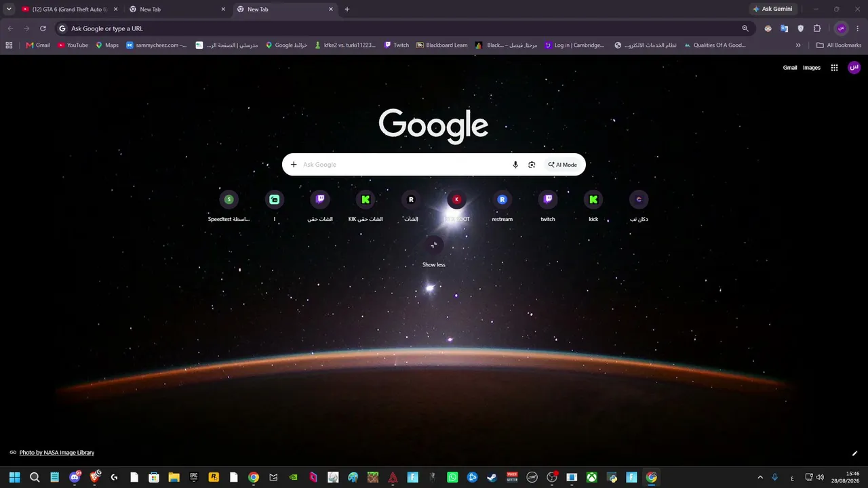Open the KICK BOOT shortcut
The image size is (868, 488).
pyautogui.click(x=457, y=206)
